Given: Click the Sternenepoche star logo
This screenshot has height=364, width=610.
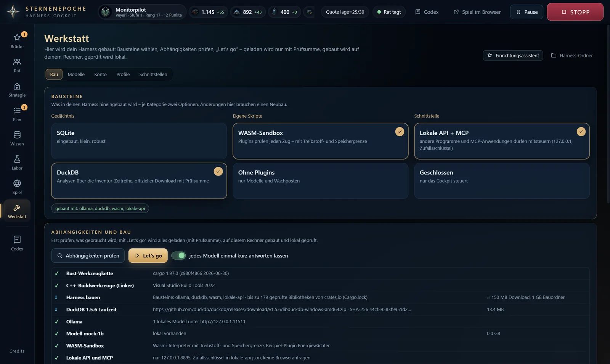Looking at the screenshot, I should click(x=13, y=12).
